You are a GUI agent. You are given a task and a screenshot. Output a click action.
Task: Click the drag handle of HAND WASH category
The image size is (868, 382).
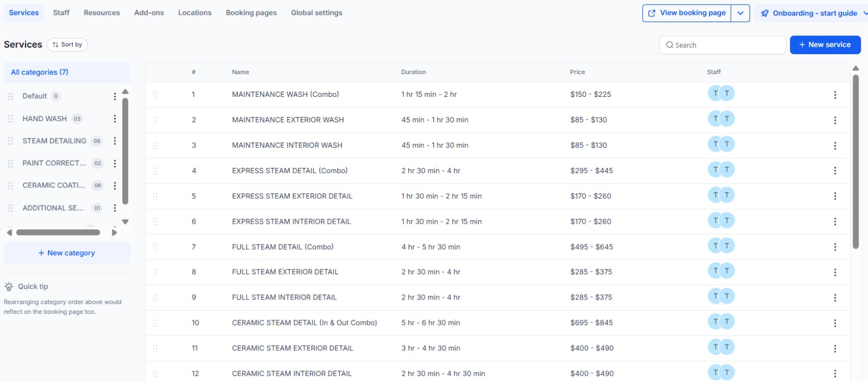pyautogui.click(x=11, y=118)
